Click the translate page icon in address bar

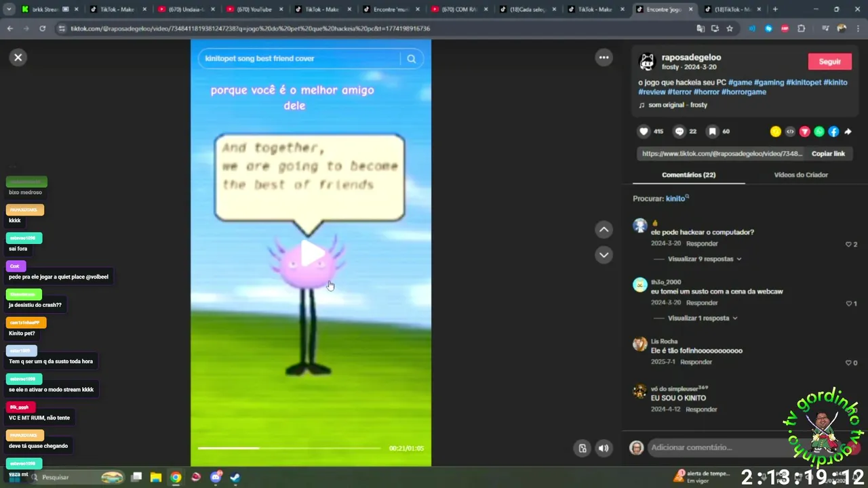pos(701,28)
